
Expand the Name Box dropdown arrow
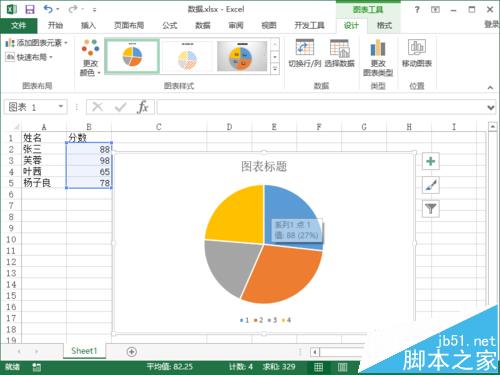click(x=61, y=107)
